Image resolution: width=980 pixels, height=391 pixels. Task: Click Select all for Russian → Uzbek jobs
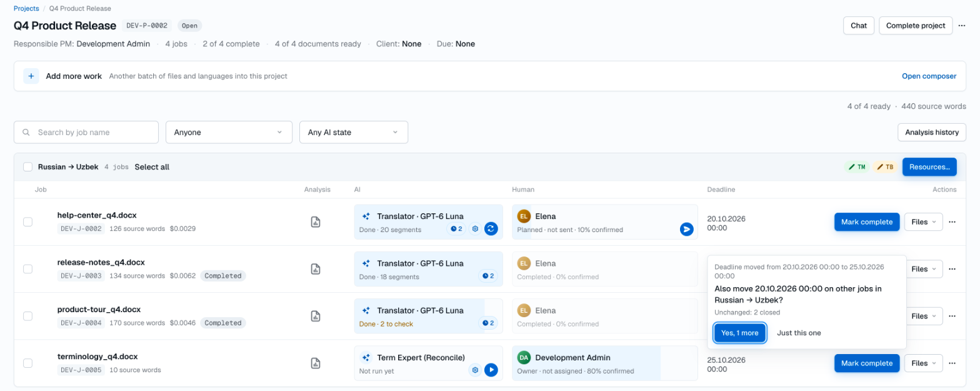[x=152, y=167]
